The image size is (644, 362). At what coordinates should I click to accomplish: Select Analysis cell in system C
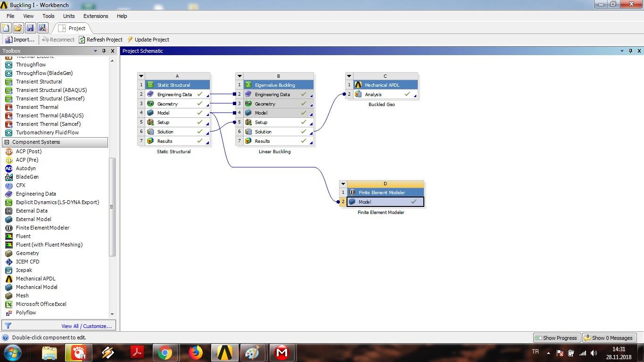385,94
